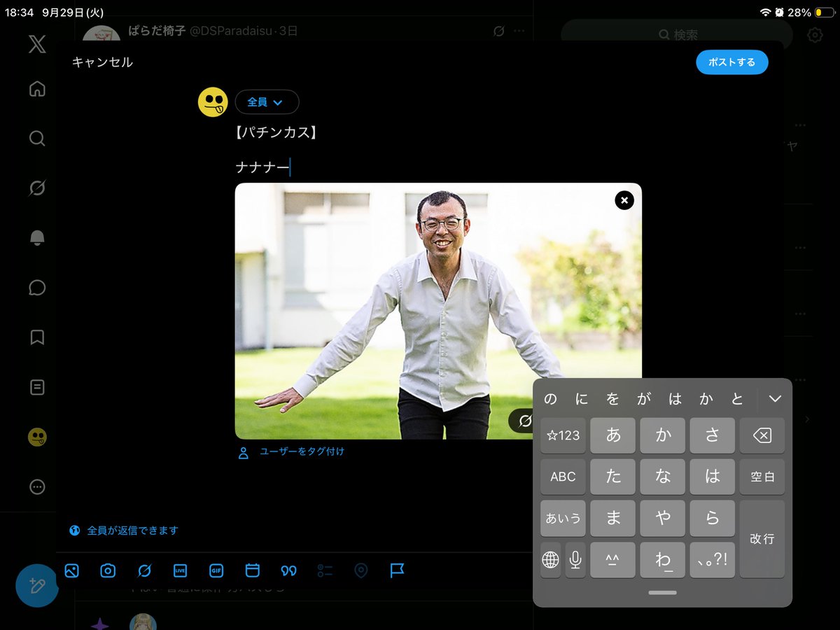Click the battery status indicator

tap(824, 13)
